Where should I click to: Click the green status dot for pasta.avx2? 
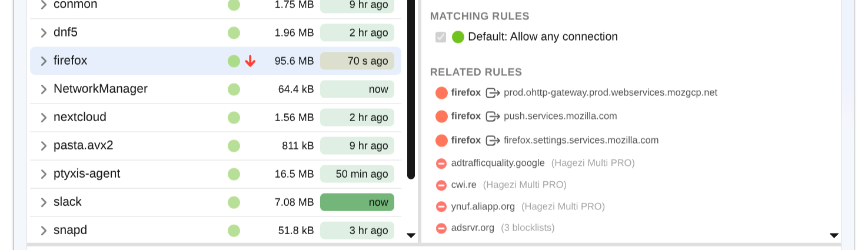[x=234, y=146]
